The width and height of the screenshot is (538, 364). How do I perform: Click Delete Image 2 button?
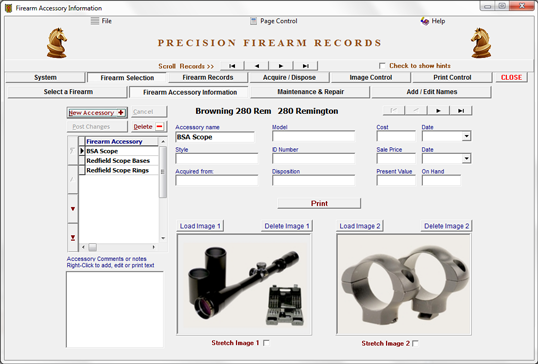point(446,226)
